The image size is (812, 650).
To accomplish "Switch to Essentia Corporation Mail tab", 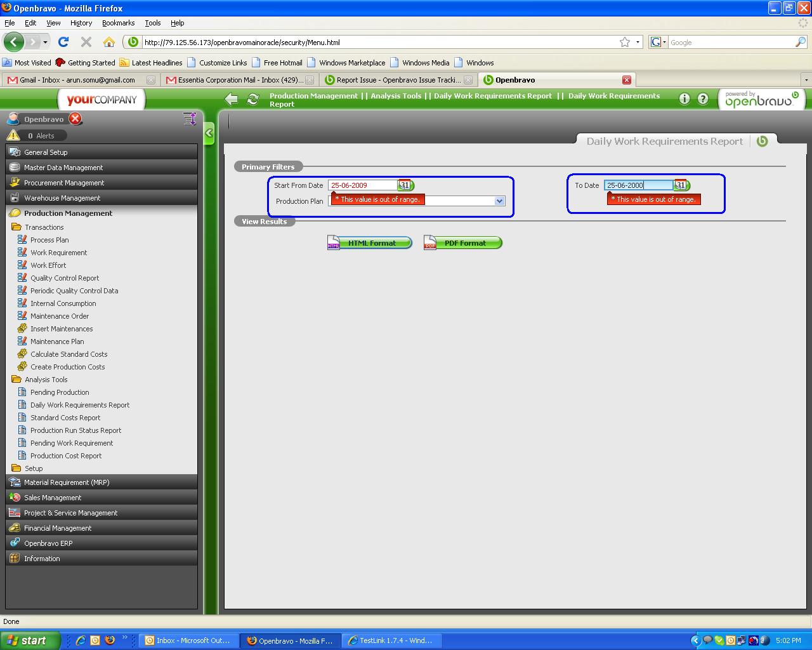I will pyautogui.click(x=240, y=80).
